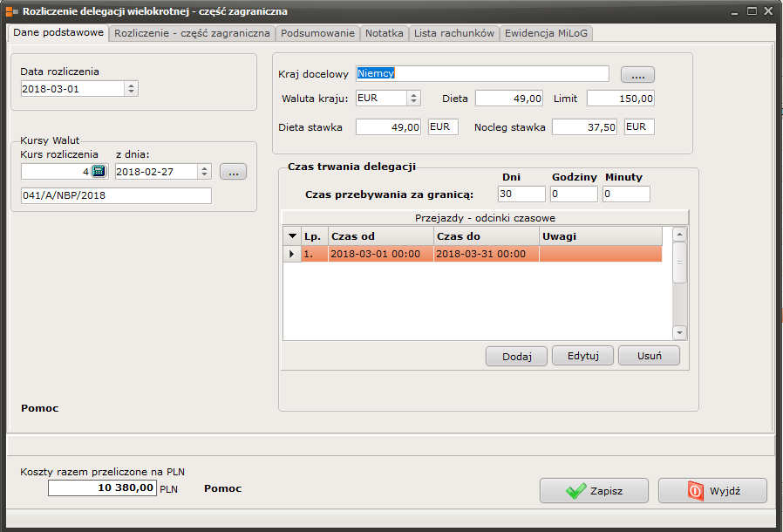Open the grid column selector triangle
This screenshot has width=783, height=532.
293,235
